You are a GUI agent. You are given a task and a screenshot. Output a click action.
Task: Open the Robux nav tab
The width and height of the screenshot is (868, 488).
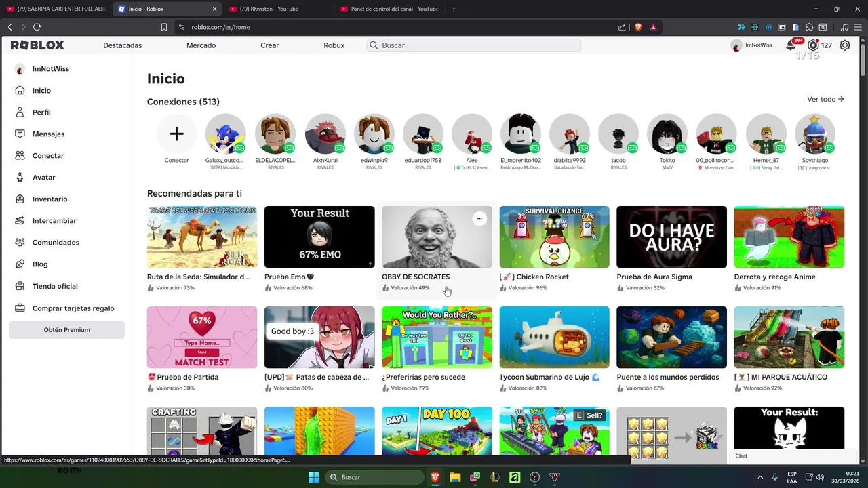click(334, 45)
